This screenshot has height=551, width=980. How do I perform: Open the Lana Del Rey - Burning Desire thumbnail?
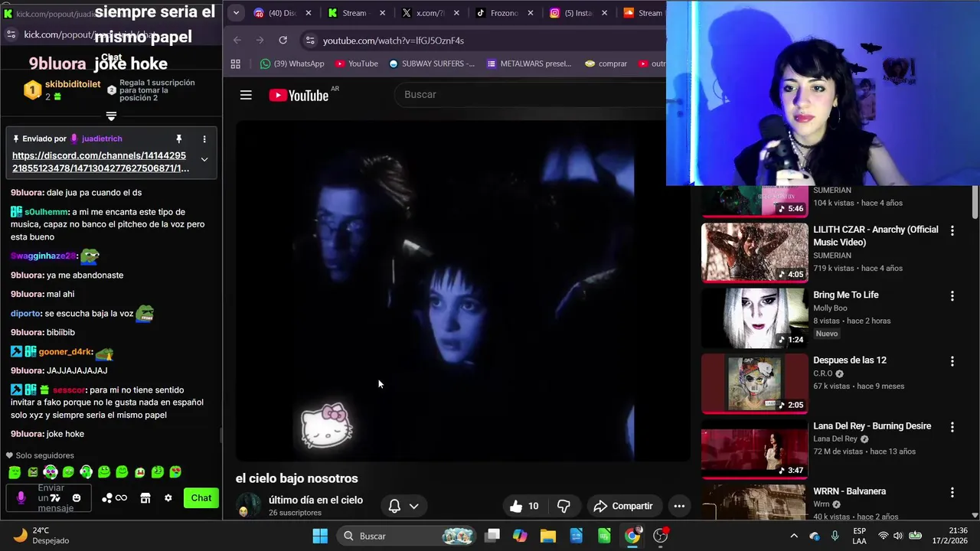coord(754,448)
